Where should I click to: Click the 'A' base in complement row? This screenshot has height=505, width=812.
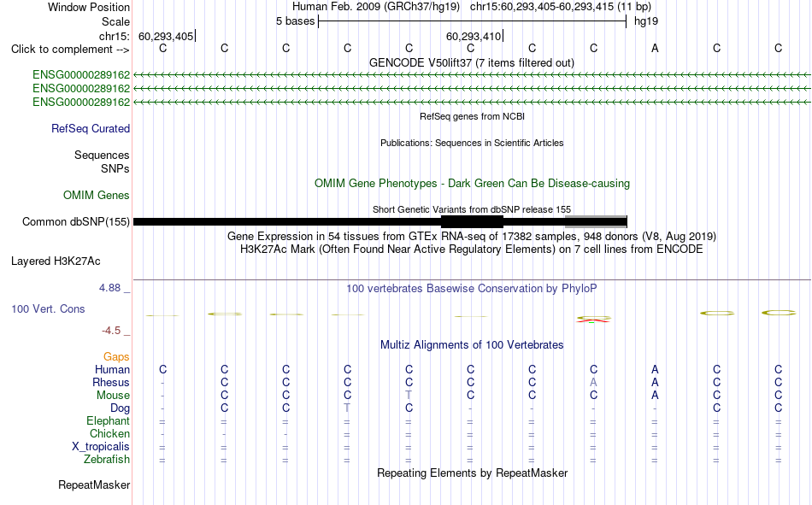click(655, 48)
